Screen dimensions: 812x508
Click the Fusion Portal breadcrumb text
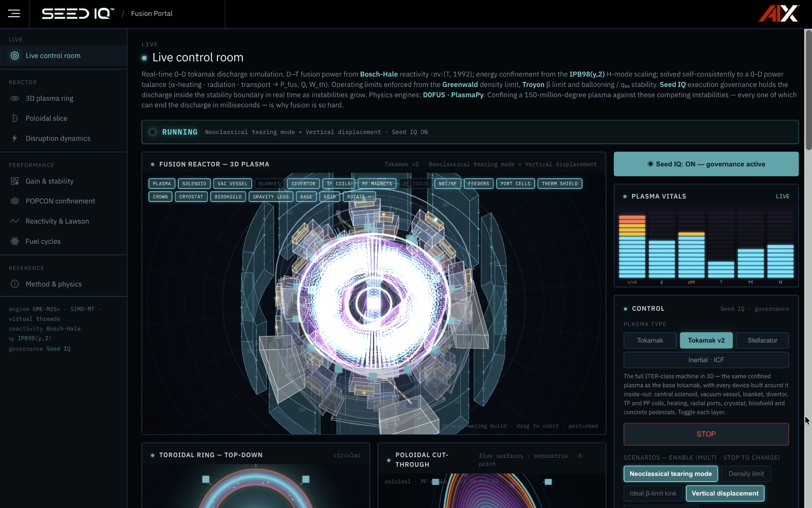pos(152,13)
